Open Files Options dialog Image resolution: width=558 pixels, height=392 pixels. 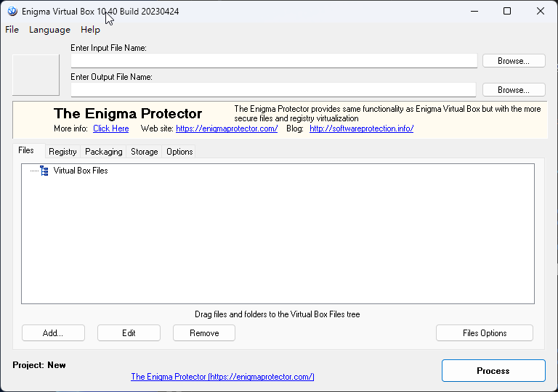coord(485,333)
